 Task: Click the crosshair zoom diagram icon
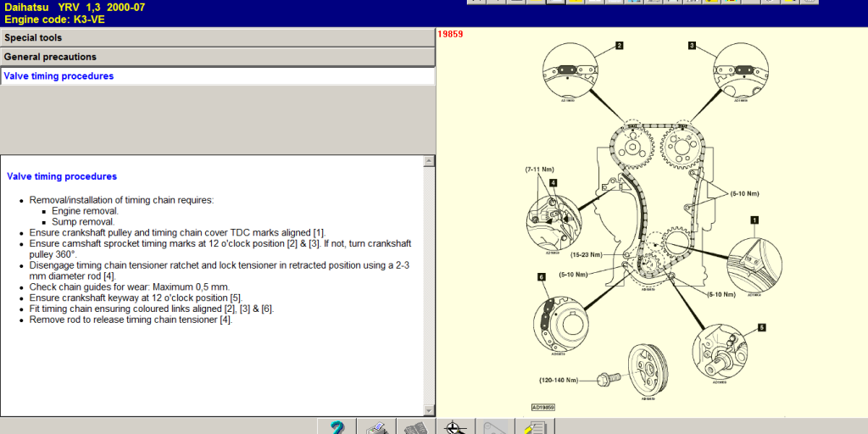[x=455, y=427]
